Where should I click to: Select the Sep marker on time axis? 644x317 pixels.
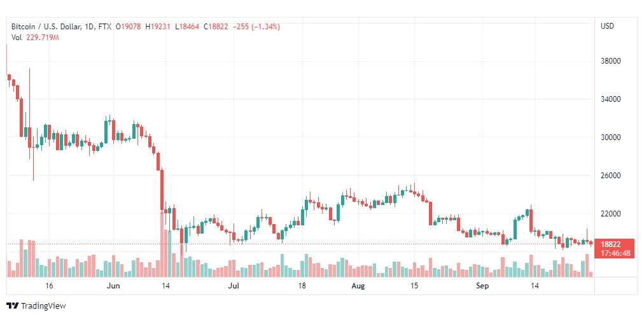482,286
